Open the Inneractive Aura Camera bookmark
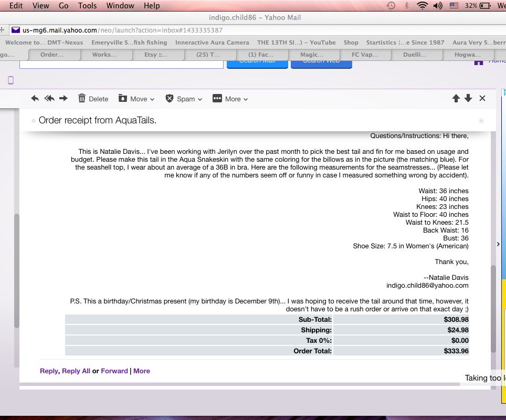The width and height of the screenshot is (506, 420). pos(212,43)
